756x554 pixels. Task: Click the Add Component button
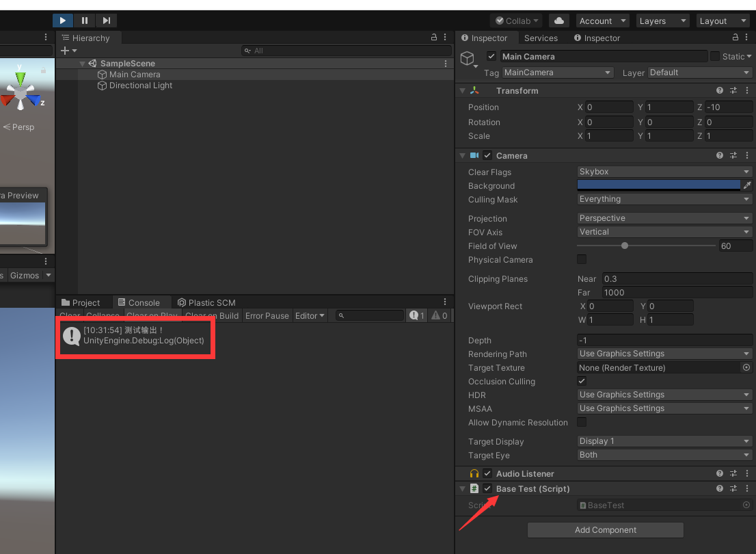click(x=606, y=530)
